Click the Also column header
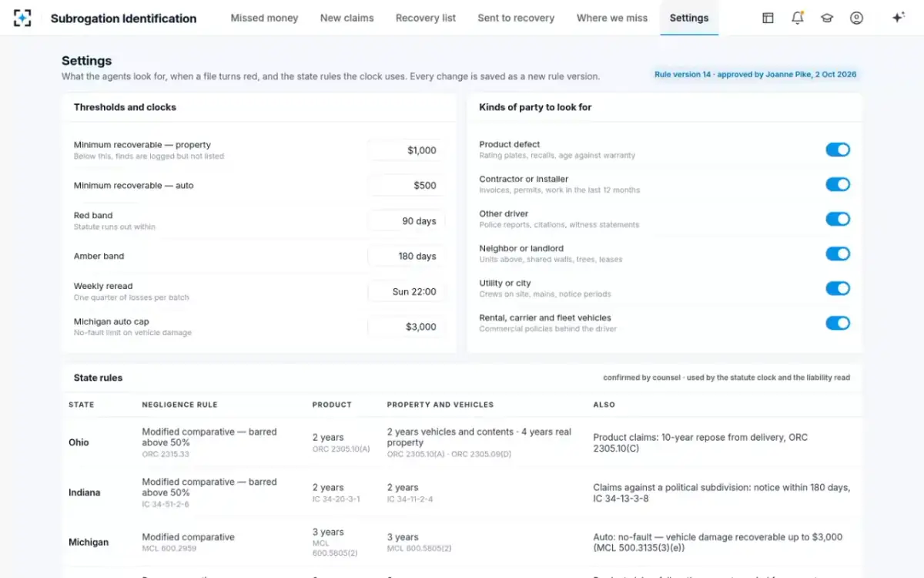Viewport: 924px width, 578px height. click(604, 405)
